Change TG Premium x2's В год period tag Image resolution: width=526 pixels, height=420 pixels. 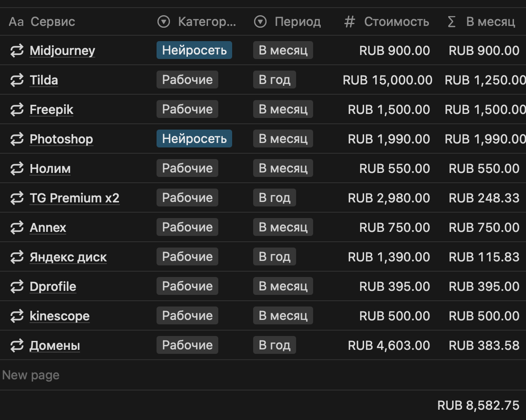click(x=275, y=198)
